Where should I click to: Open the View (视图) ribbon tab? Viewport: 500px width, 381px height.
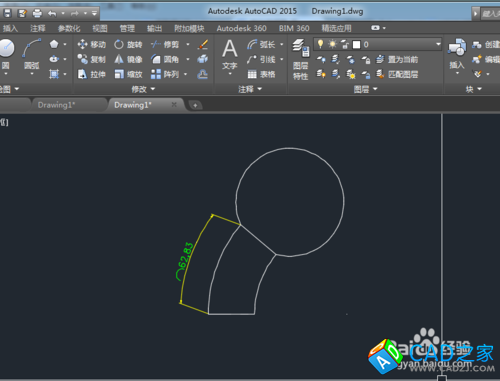tap(100, 28)
